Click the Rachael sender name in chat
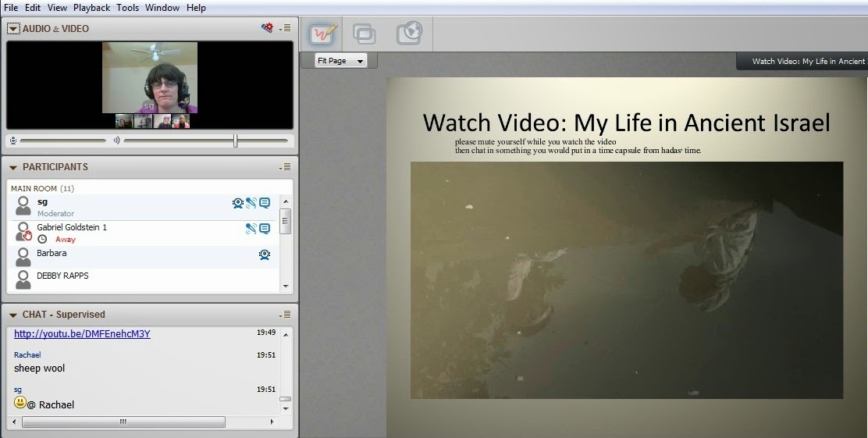Viewport: 868px width, 438px height. point(27,355)
